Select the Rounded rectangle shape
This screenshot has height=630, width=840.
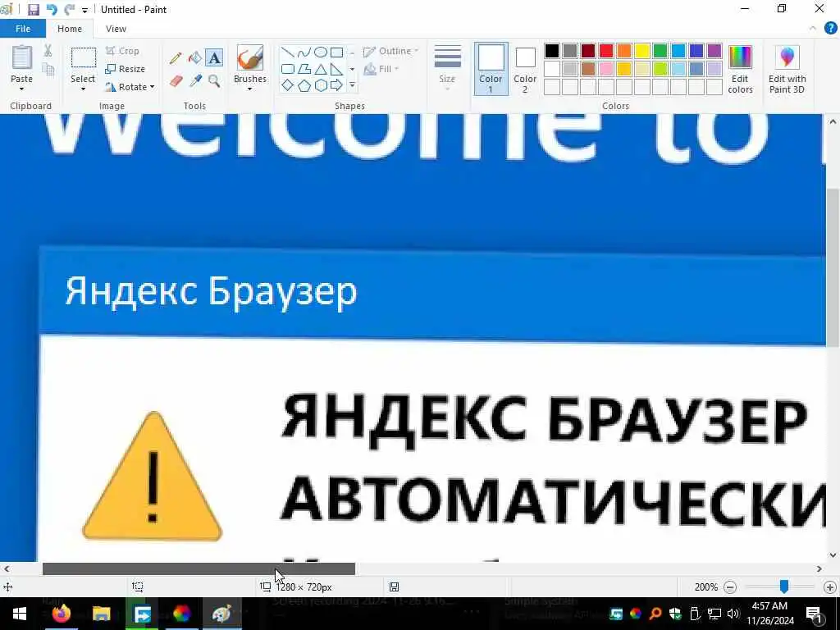(x=288, y=69)
